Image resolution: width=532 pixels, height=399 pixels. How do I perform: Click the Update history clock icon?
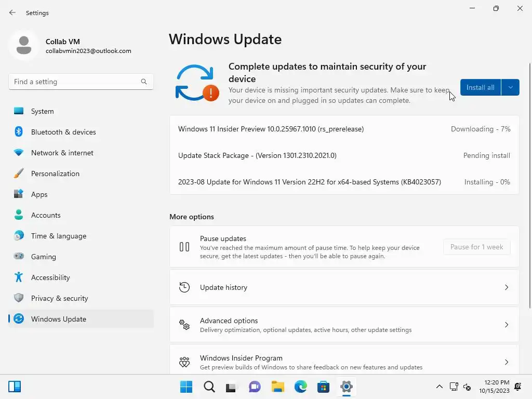184,287
